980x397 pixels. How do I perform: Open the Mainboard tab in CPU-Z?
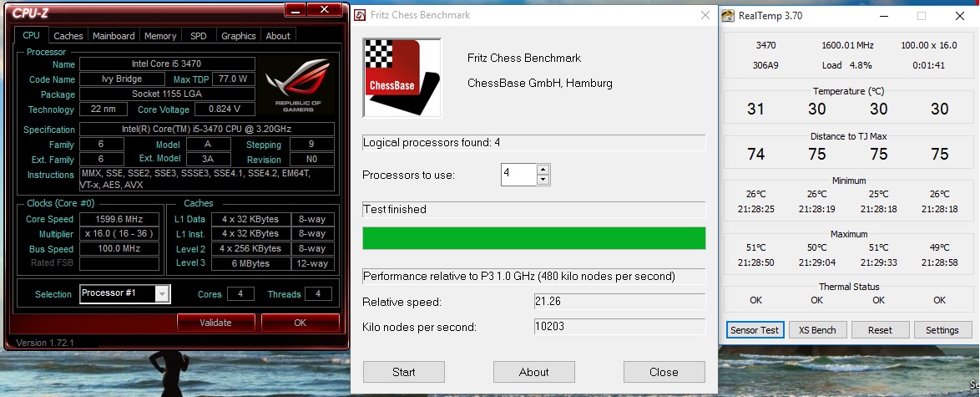(x=114, y=36)
